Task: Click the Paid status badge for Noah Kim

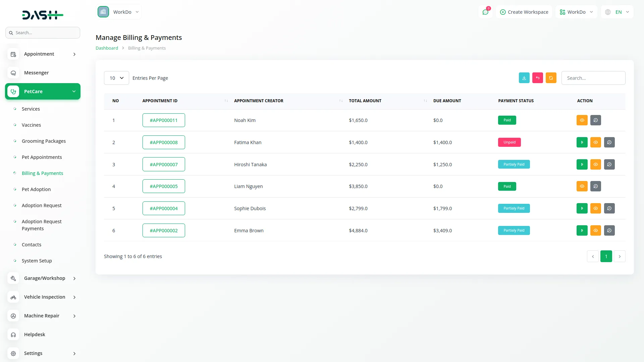Action: pyautogui.click(x=507, y=120)
